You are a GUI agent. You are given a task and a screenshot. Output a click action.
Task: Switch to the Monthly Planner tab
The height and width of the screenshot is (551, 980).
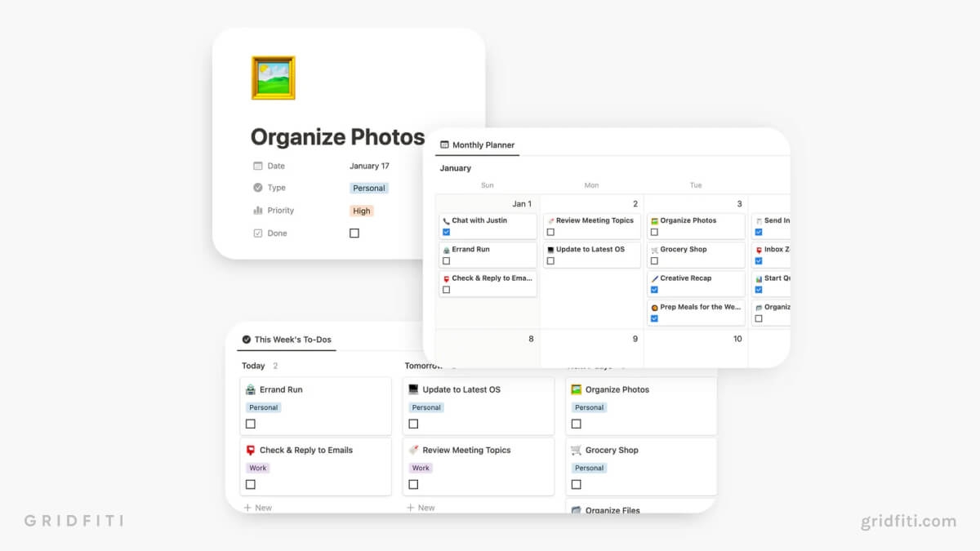(x=477, y=145)
